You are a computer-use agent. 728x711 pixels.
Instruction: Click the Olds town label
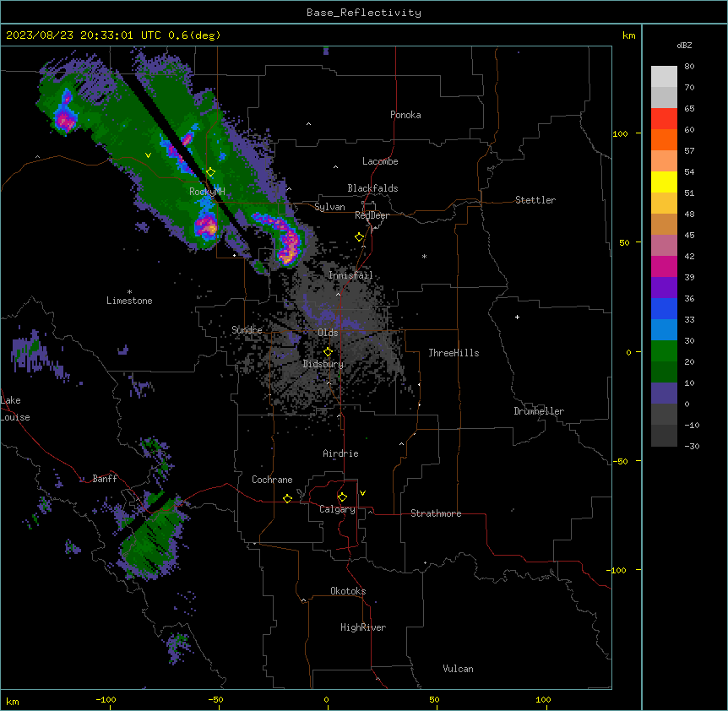pos(328,333)
